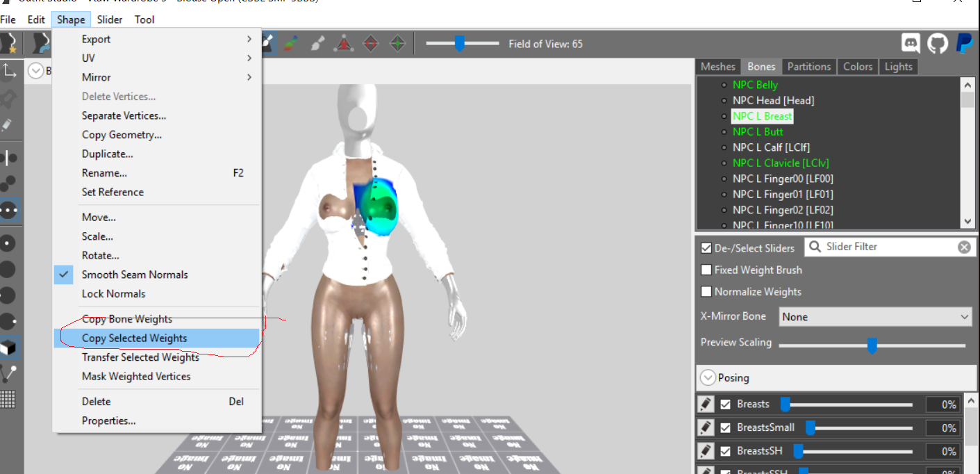Toggle the brush settings expander above viewport

click(35, 71)
